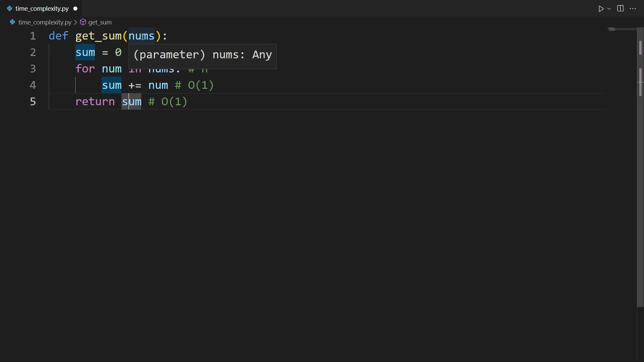Click the vertical scrollbar slider

(x=640, y=168)
